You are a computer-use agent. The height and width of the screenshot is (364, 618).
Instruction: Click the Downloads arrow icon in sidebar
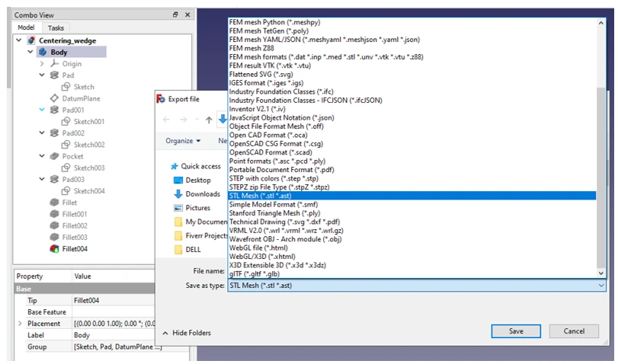[178, 194]
